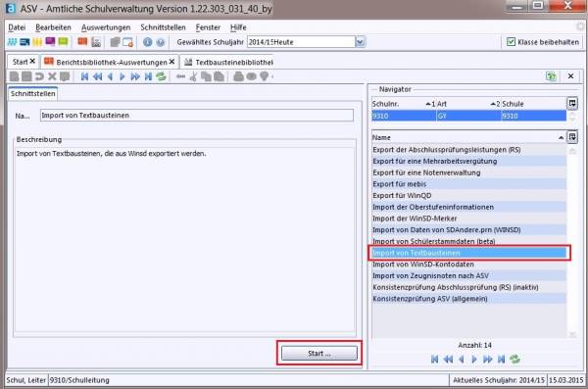Image resolution: width=588 pixels, height=389 pixels.
Task: Go to last record in Navigator footer
Action: pyautogui.click(x=501, y=359)
